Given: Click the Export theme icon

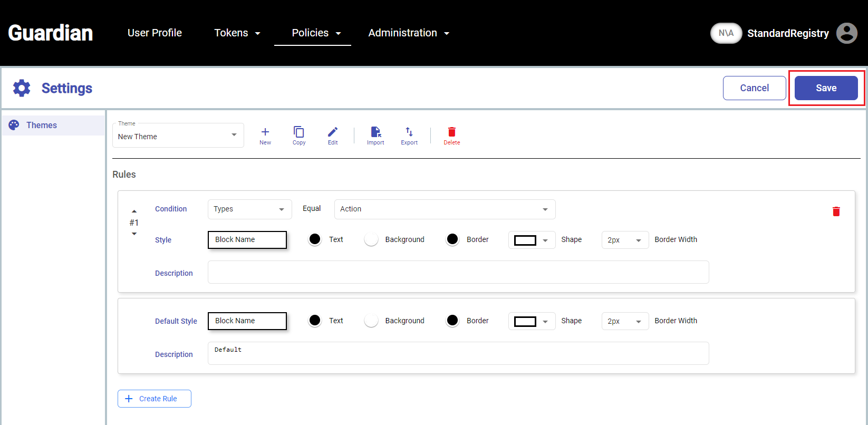Looking at the screenshot, I should pos(409,132).
